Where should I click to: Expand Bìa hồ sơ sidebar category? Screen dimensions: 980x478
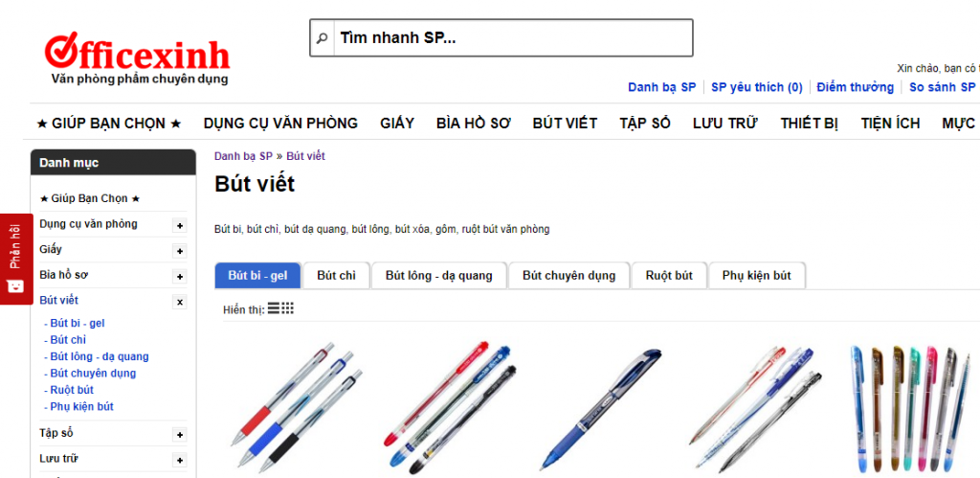tap(179, 276)
